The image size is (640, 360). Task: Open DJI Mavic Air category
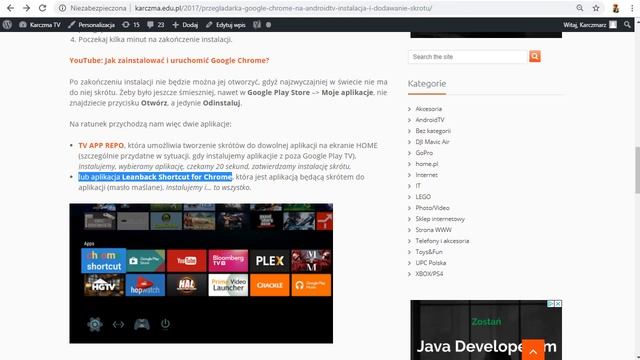click(432, 142)
